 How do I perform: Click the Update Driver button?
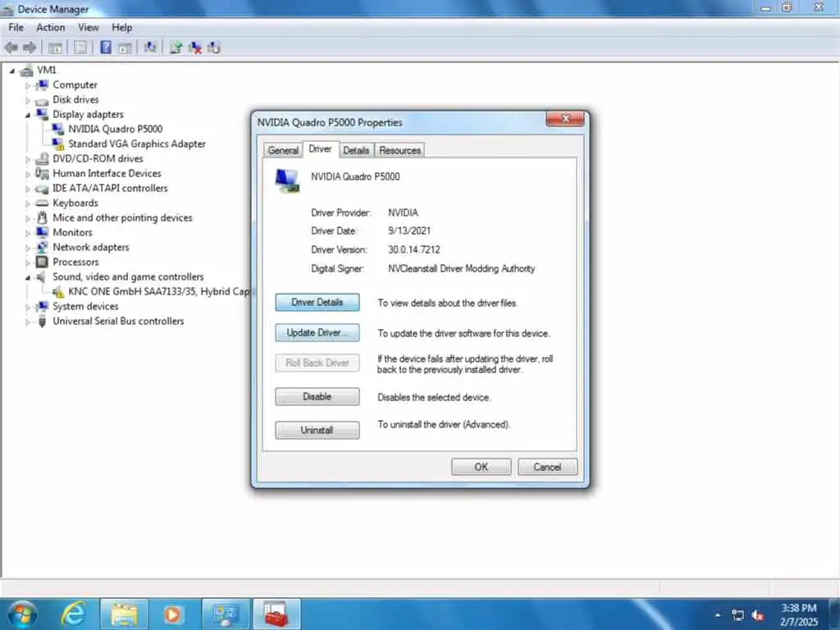[x=317, y=333]
